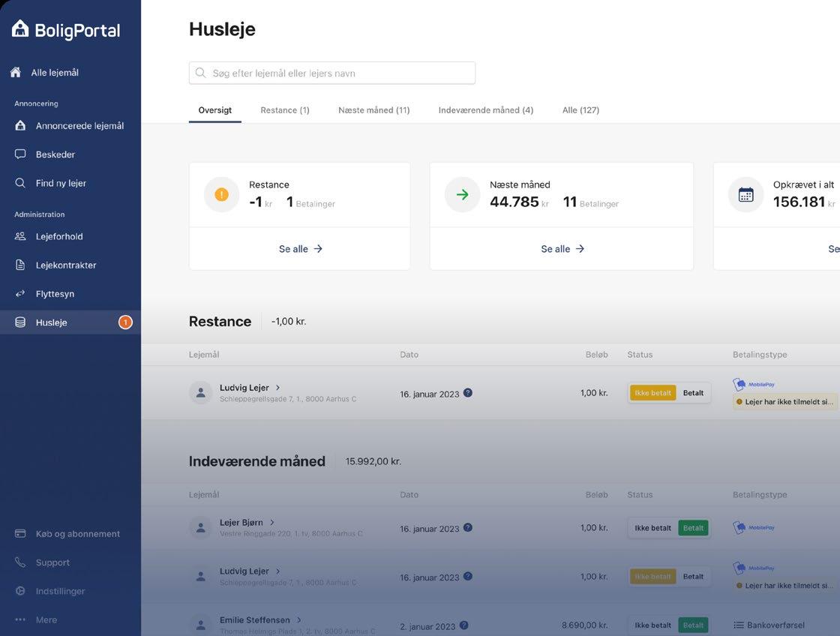Open Alle lejemål home icon
This screenshot has height=636, width=840.
pos(16,72)
